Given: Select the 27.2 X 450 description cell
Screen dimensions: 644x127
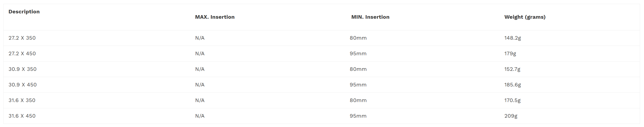Looking at the screenshot, I should pos(22,54).
